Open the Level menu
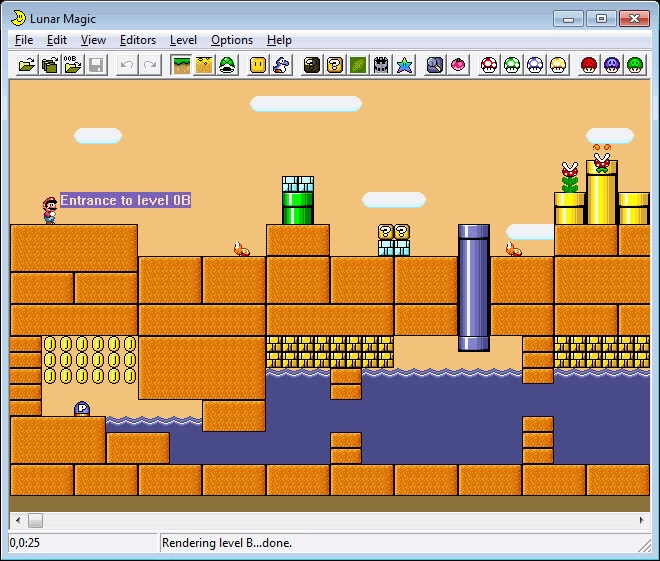This screenshot has width=660, height=561. click(183, 40)
